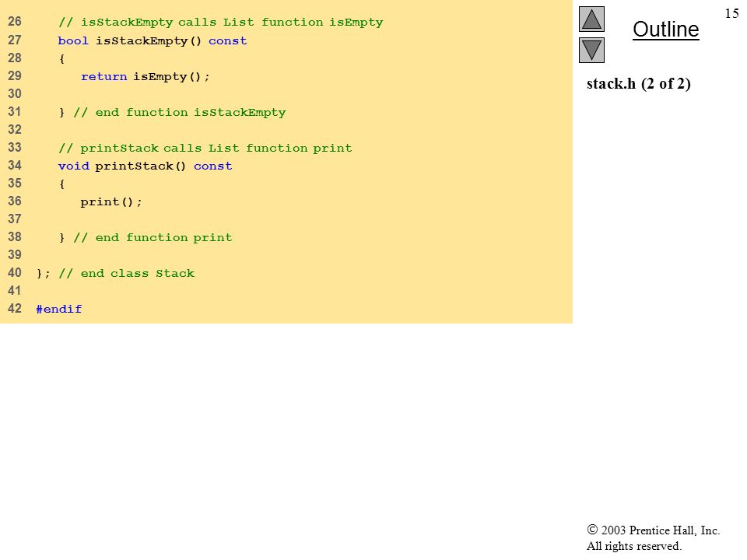Click line number 42
The height and width of the screenshot is (560, 747).
click(15, 309)
